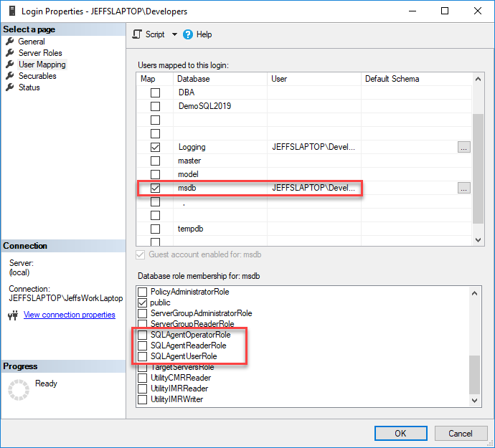Open the Securables page

37,76
